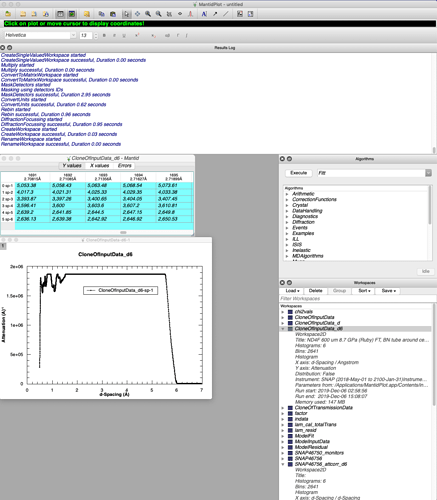Click table cell 5,053.38
This screenshot has width=437, height=500.
[x=32, y=185]
